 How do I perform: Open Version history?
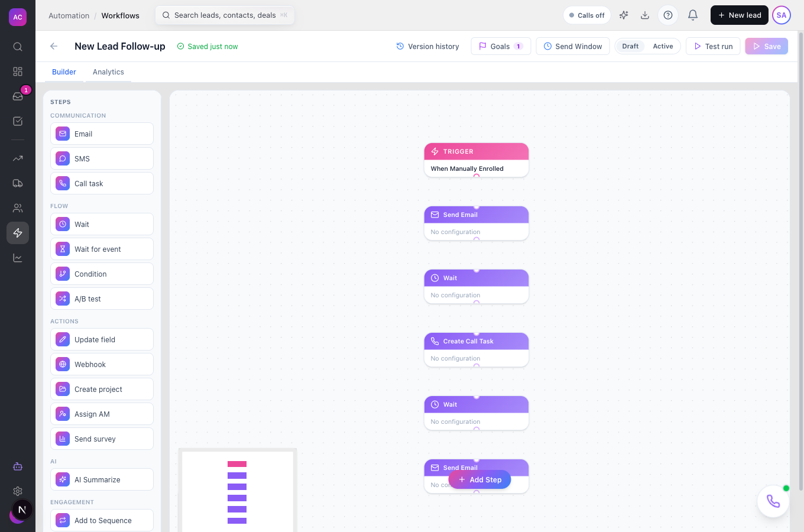(x=427, y=46)
